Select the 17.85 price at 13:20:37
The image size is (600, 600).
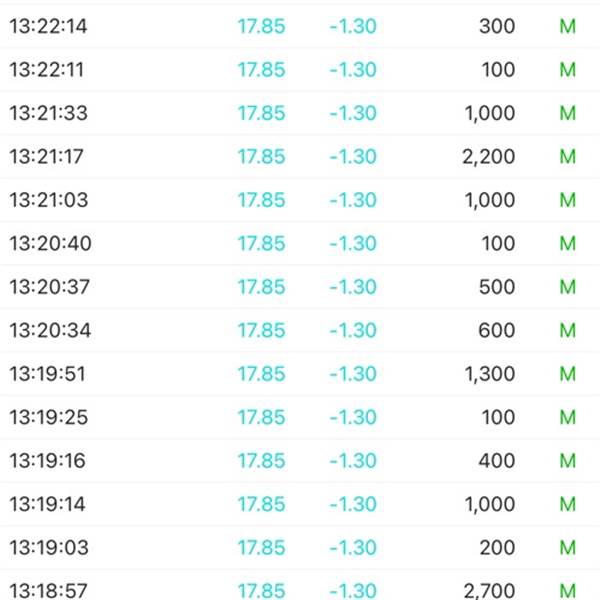coord(261,287)
